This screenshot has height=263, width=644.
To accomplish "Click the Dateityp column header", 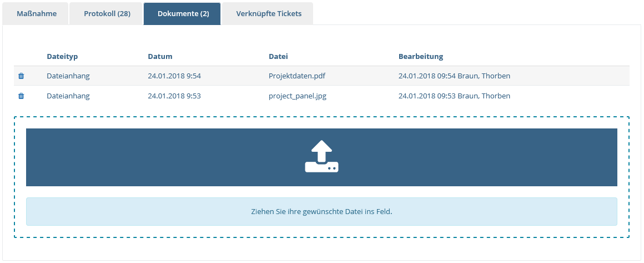I will click(x=62, y=56).
